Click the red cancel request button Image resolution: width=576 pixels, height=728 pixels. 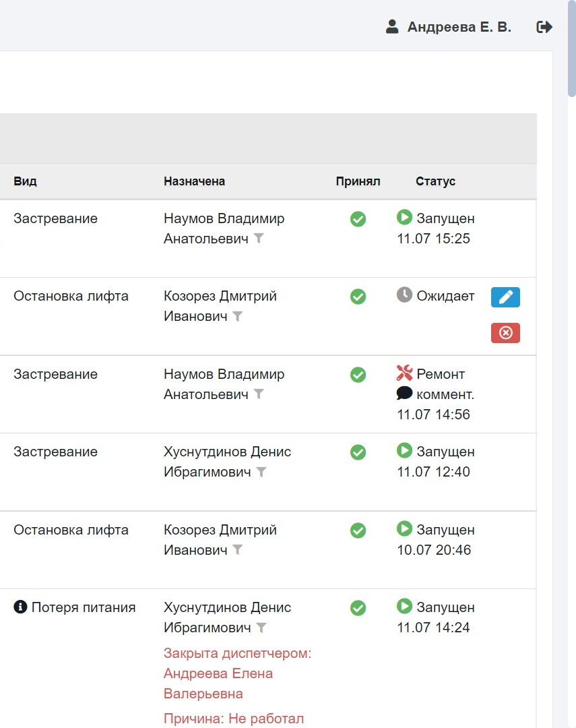[x=505, y=333]
